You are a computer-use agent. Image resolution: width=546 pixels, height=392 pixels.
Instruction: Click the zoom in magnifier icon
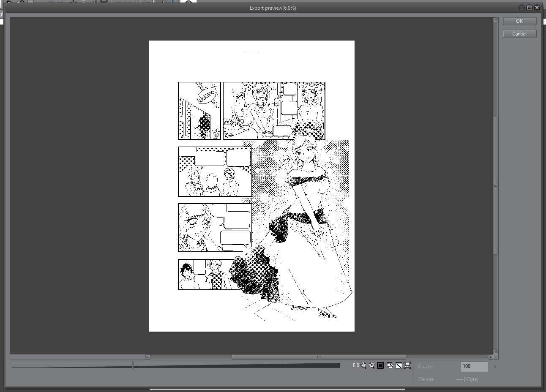[x=372, y=365]
